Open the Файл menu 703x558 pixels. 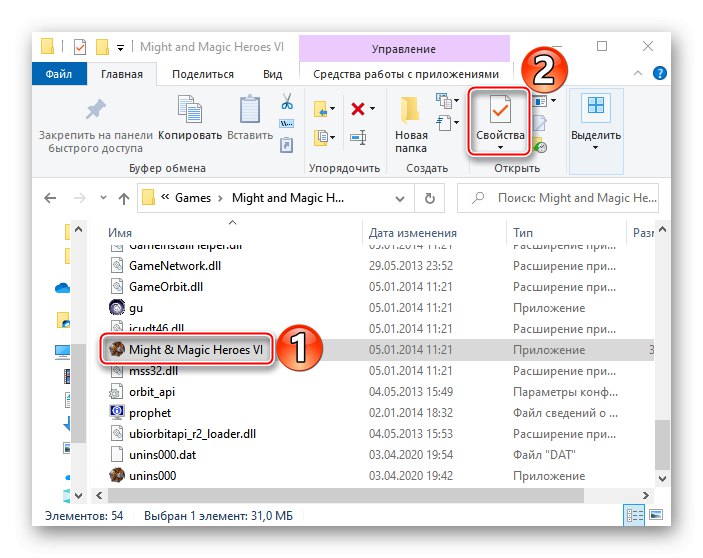click(x=59, y=74)
